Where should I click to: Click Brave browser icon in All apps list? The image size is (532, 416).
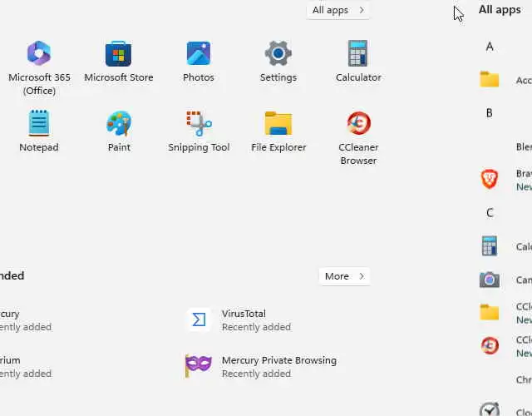490,179
